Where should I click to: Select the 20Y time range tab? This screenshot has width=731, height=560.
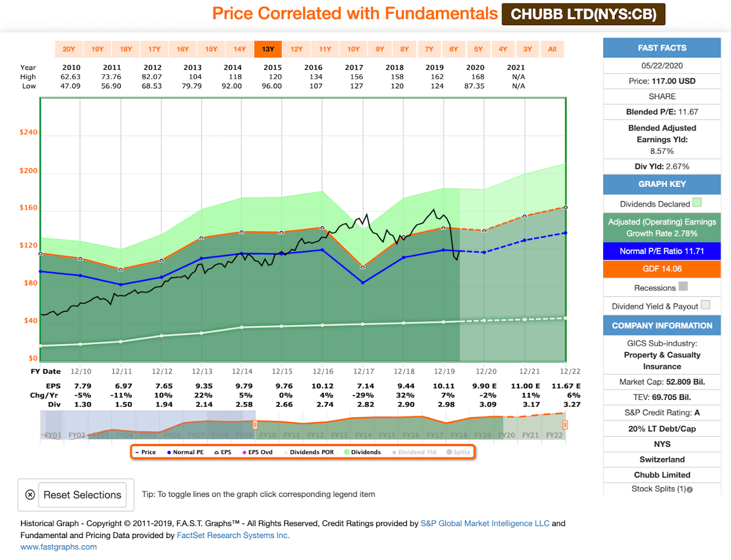[69, 49]
